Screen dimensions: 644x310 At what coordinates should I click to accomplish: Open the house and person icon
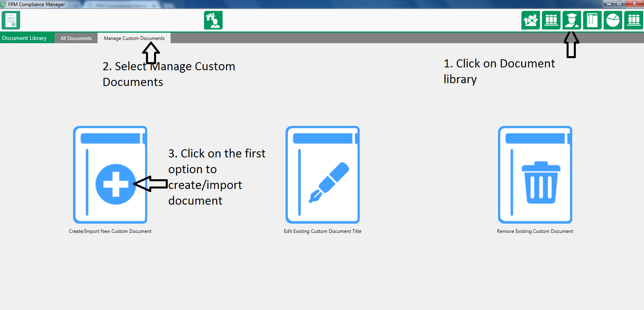click(213, 20)
